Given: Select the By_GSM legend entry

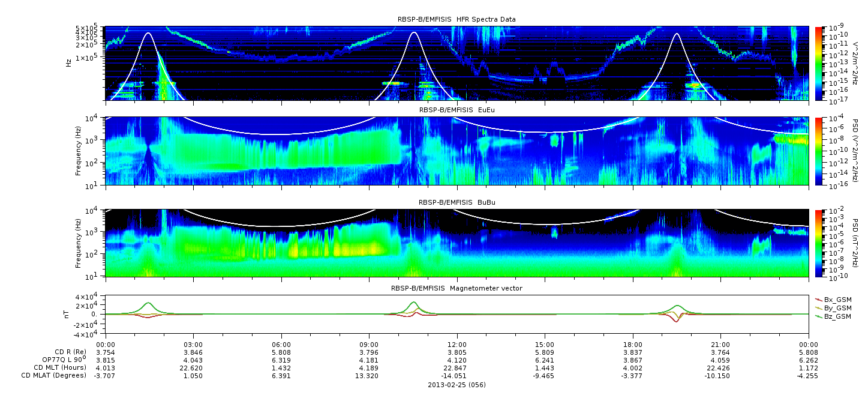Looking at the screenshot, I should (x=834, y=307).
